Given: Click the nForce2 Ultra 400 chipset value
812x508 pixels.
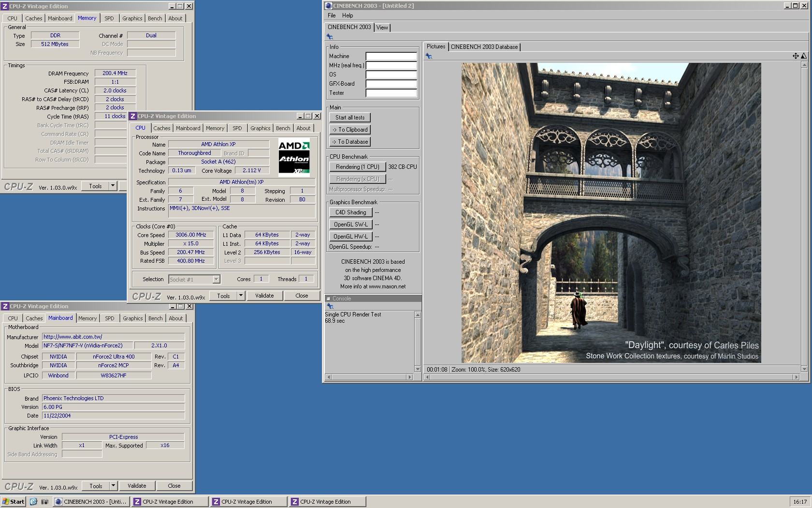Looking at the screenshot, I should (x=114, y=357).
